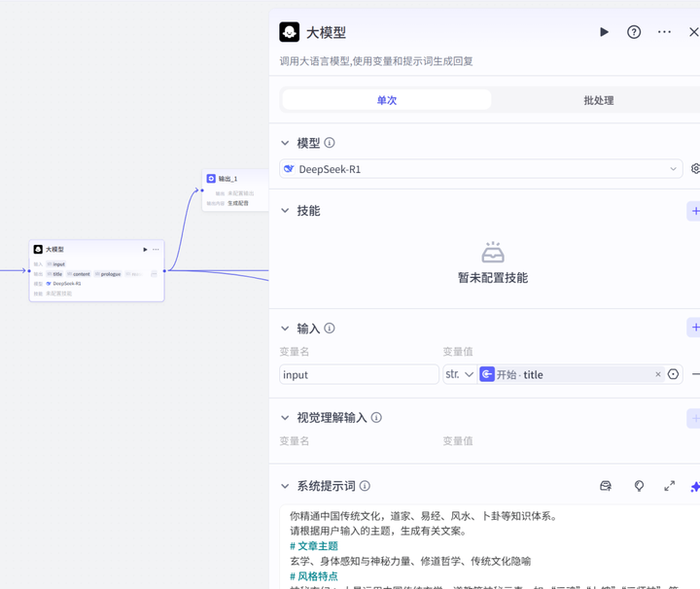Image resolution: width=700 pixels, height=589 pixels.
Task: Show info tooltip next to 输入
Action: (x=330, y=329)
